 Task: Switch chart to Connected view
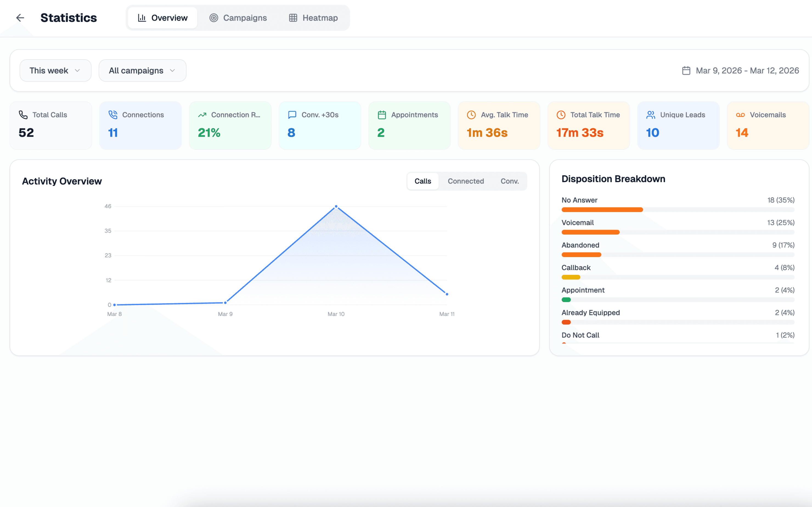(466, 181)
